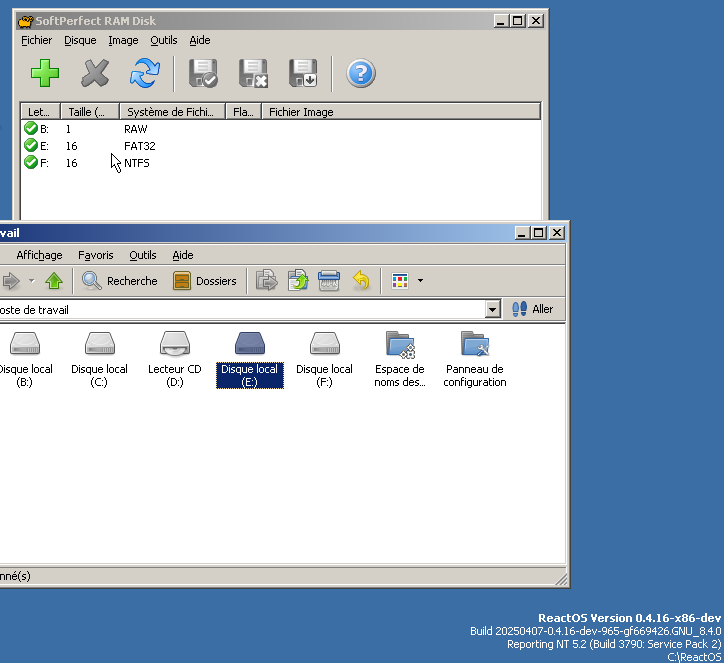Open Views dropdown arrow in explorer toolbar
724x663 pixels.
[x=420, y=281]
